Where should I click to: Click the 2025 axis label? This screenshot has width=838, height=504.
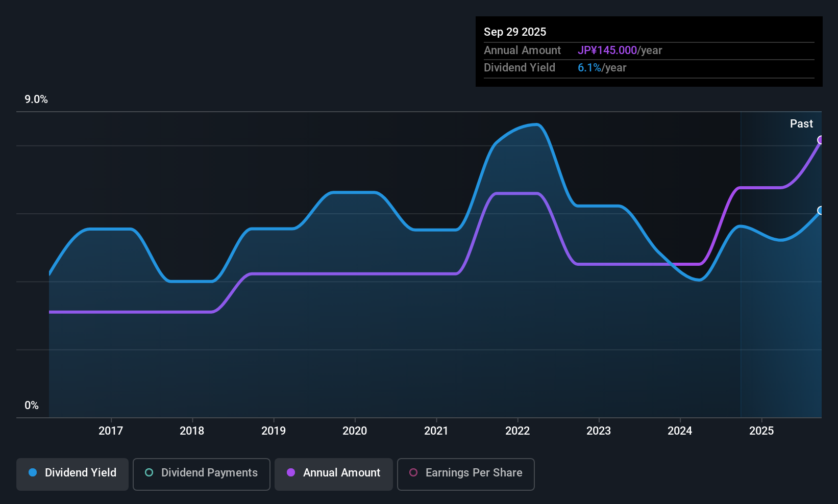pos(762,431)
